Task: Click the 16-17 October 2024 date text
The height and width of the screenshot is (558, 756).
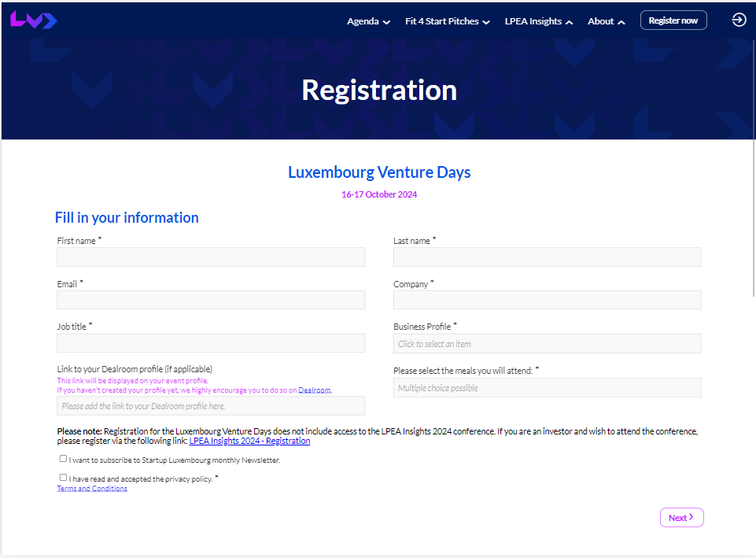Action: coord(379,194)
